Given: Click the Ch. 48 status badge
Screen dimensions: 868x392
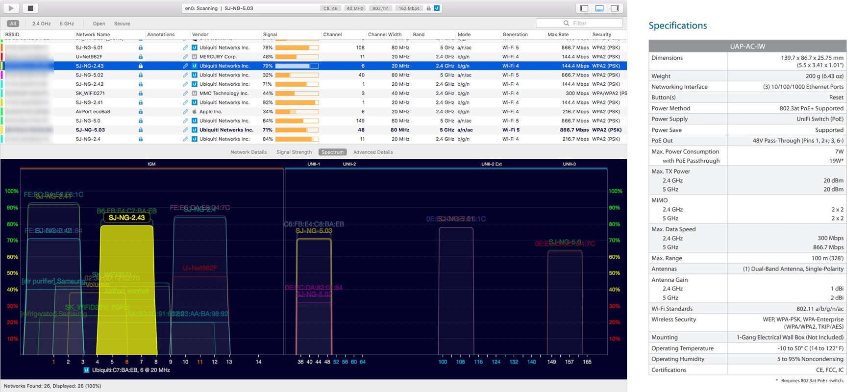Looking at the screenshot, I should [330, 8].
